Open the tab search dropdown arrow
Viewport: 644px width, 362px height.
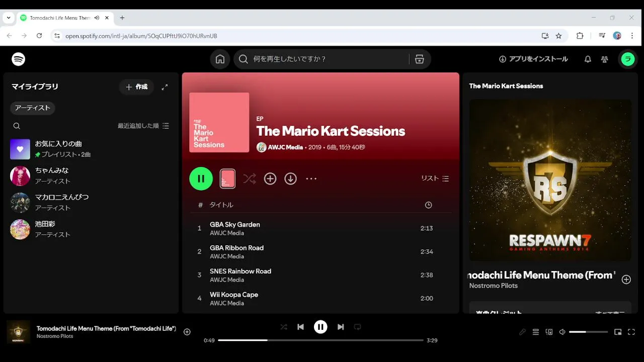[9, 18]
